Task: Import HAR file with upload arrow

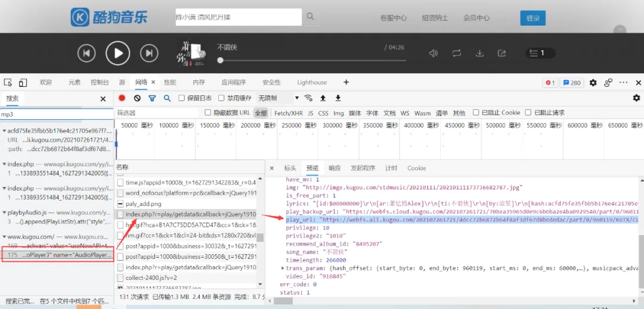Action: pyautogui.click(x=323, y=98)
